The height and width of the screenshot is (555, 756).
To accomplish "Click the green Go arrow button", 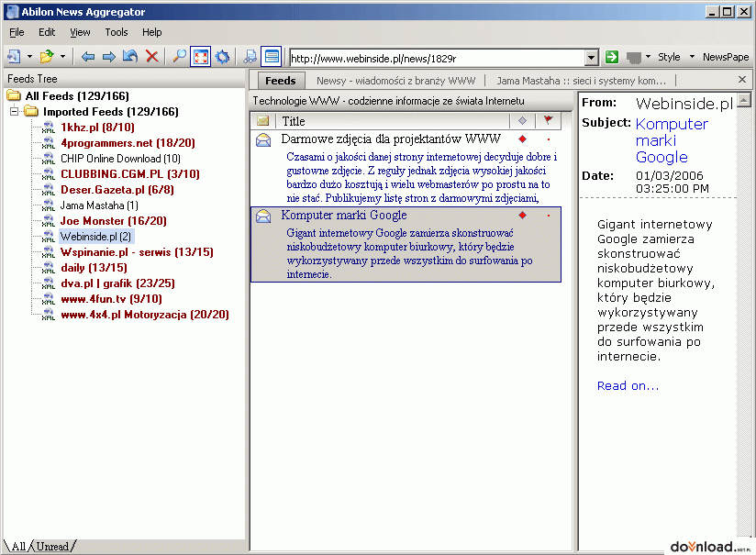I will click(612, 57).
